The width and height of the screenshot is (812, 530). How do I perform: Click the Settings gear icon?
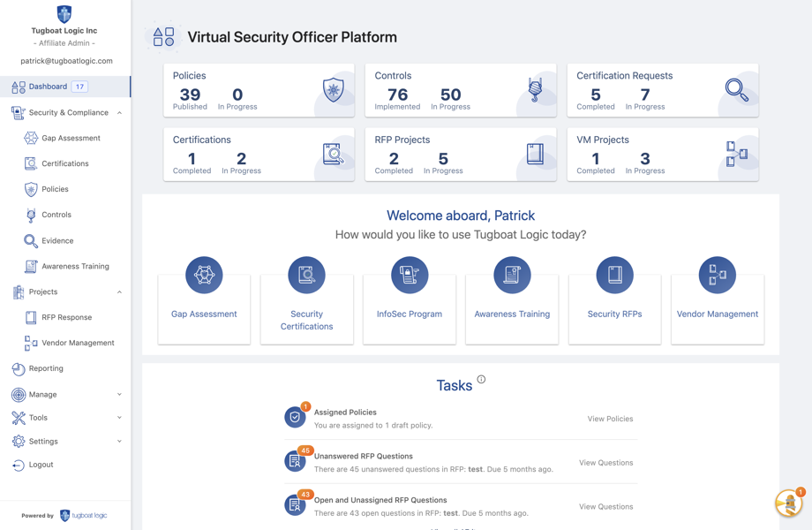coord(19,442)
